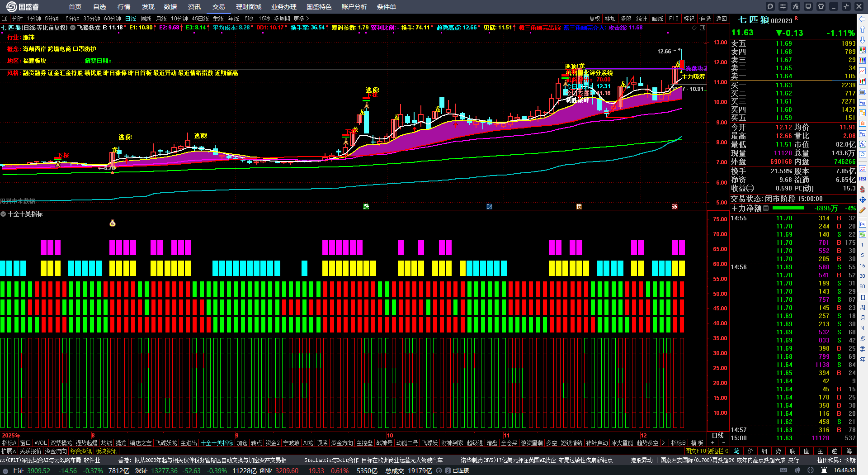Click the list icon next to 主力净额

coord(766,208)
